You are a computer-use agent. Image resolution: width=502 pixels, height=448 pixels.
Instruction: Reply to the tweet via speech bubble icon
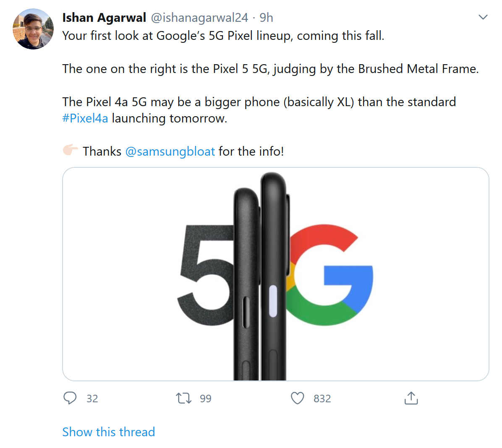(70, 398)
